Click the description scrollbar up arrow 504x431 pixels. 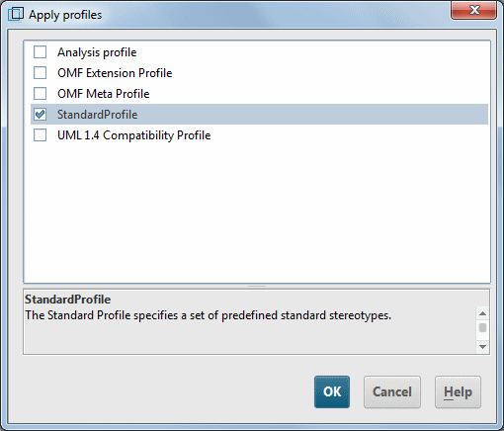coord(482,313)
